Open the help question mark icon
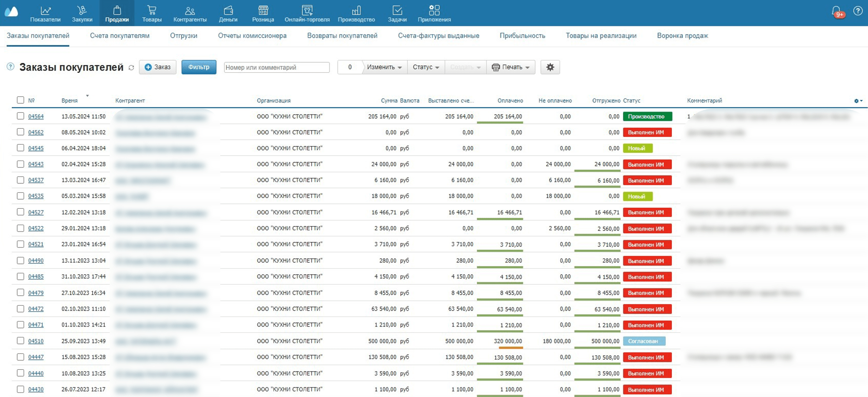The height and width of the screenshot is (397, 868). [858, 11]
